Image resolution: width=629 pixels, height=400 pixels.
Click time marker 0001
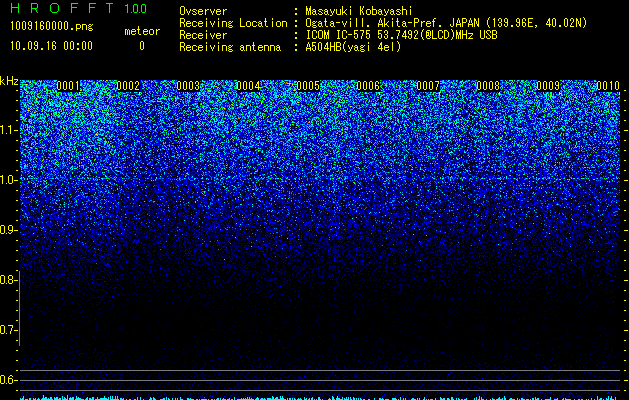[x=68, y=86]
